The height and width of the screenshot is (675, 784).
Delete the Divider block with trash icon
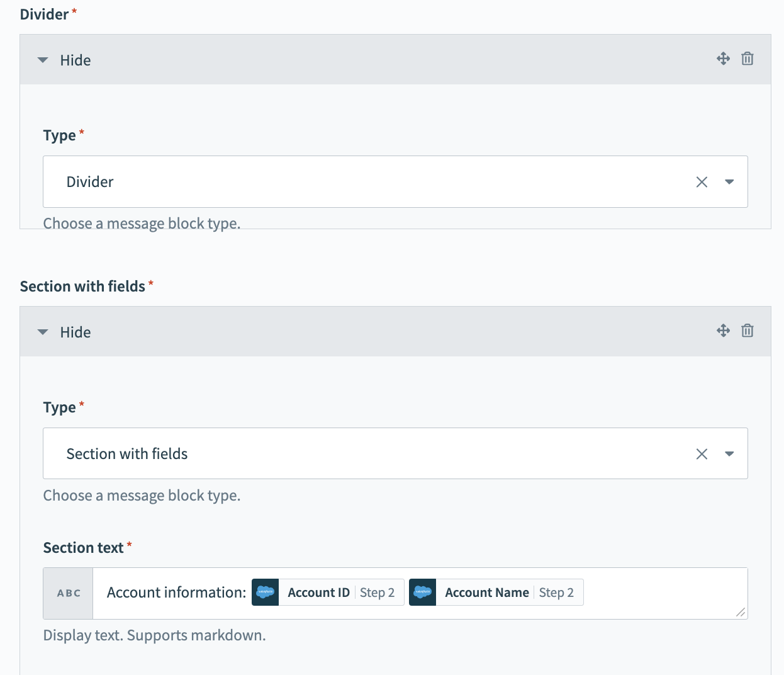[x=747, y=59]
